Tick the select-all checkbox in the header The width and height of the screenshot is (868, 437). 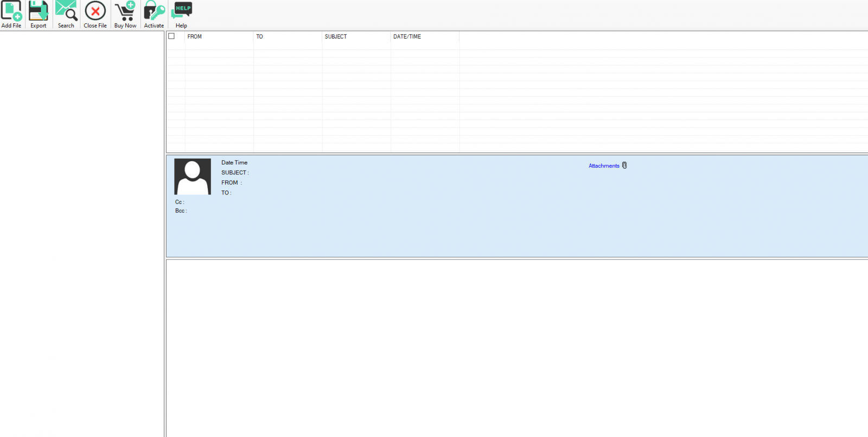(171, 36)
